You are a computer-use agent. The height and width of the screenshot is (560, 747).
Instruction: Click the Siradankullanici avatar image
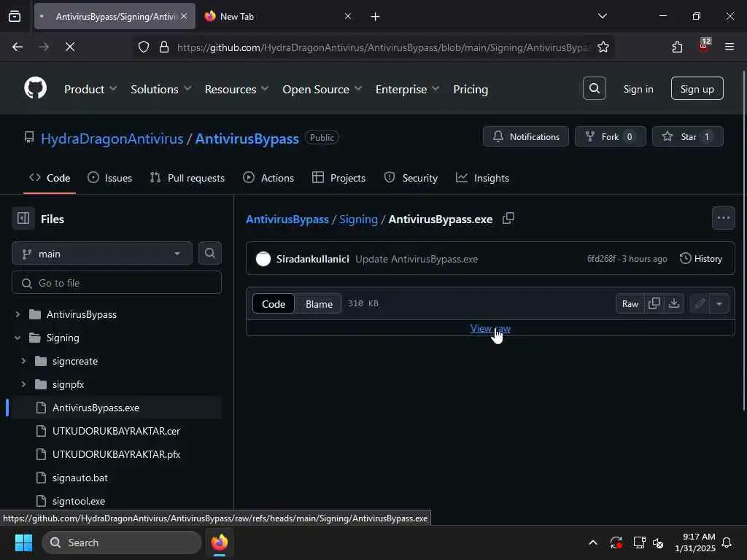point(263,259)
